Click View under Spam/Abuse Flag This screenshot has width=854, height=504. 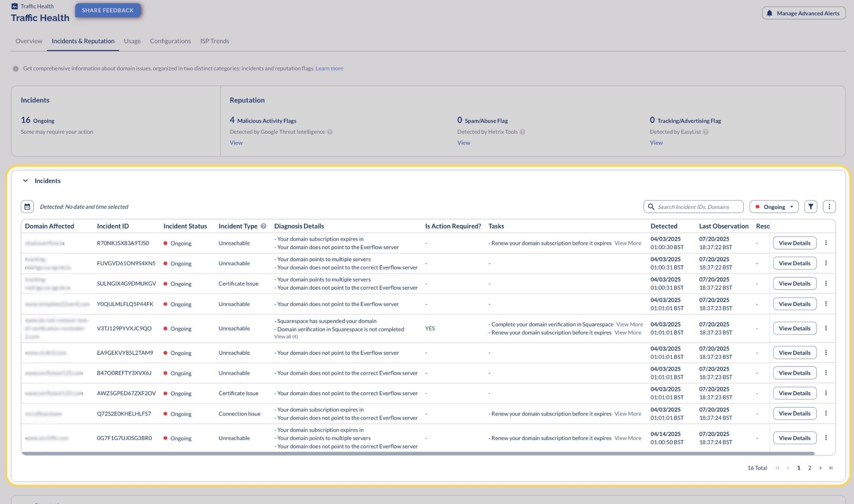(x=463, y=143)
